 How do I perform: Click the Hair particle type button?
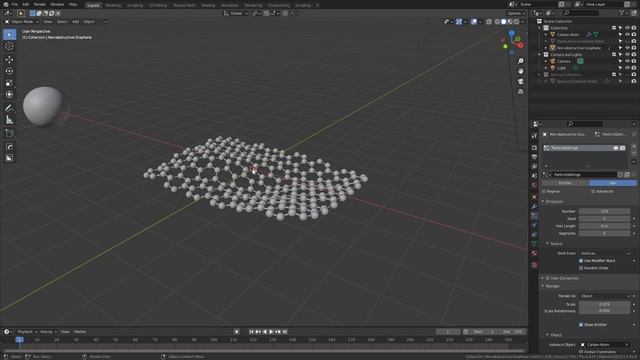[x=613, y=183]
